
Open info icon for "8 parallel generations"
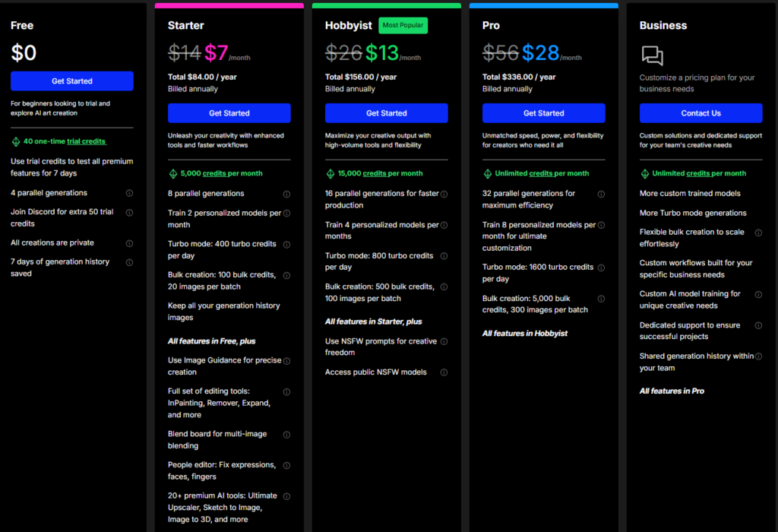(286, 195)
